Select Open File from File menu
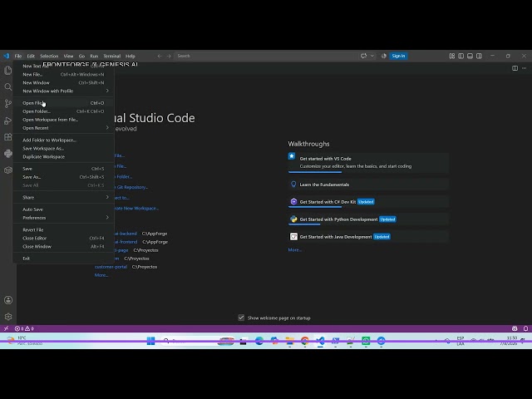The image size is (532, 399). [x=63, y=103]
